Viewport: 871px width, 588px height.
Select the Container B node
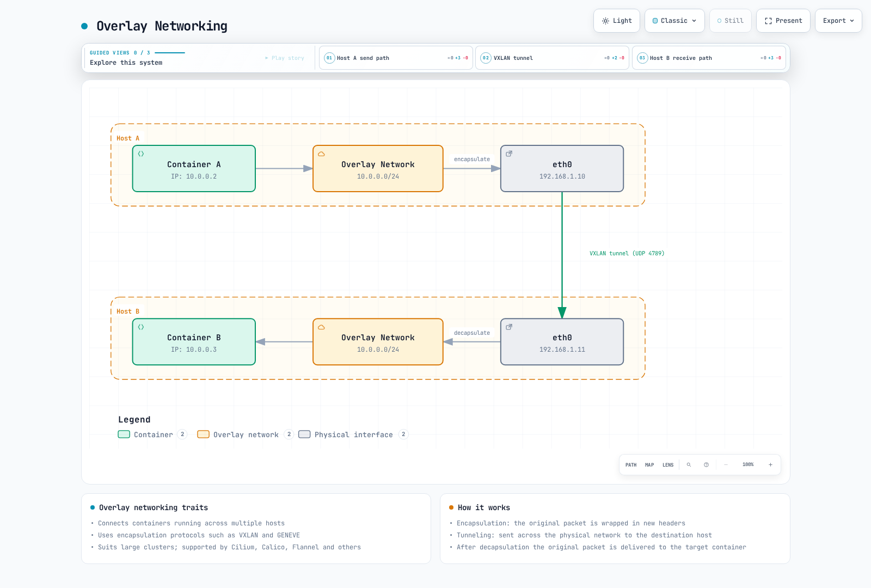click(x=194, y=342)
